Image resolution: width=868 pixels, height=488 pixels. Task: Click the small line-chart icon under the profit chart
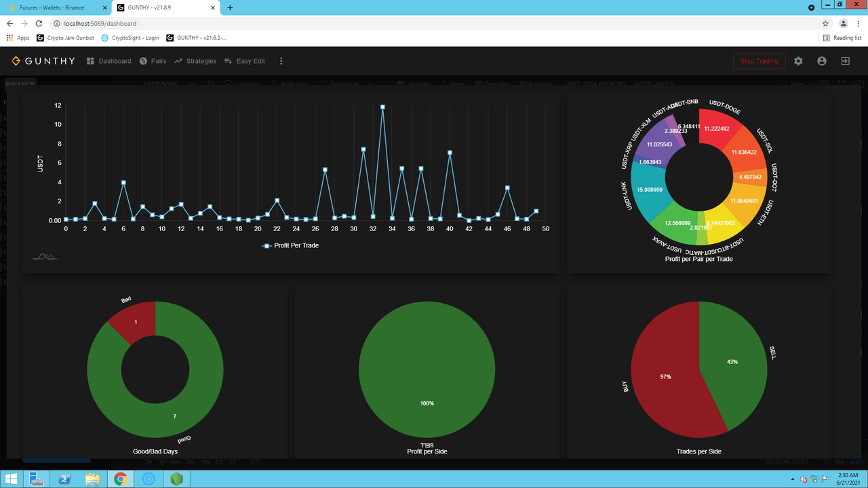45,256
